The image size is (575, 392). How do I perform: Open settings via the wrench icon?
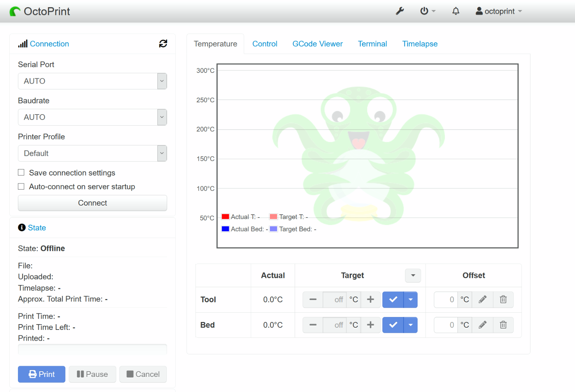click(400, 11)
